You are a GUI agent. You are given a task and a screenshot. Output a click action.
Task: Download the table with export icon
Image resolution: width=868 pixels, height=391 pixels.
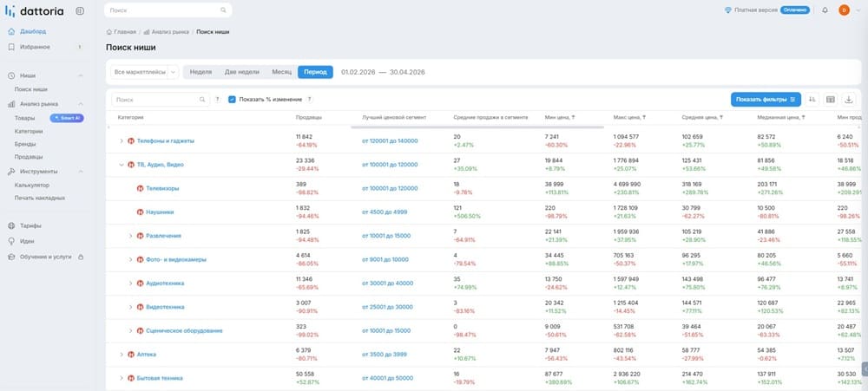click(849, 100)
